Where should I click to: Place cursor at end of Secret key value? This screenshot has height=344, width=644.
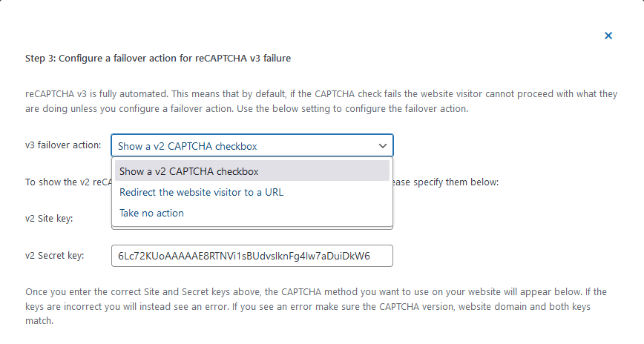(371, 256)
